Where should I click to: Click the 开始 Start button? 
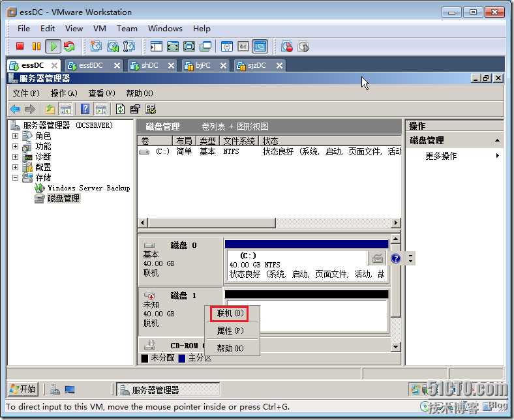tap(23, 389)
